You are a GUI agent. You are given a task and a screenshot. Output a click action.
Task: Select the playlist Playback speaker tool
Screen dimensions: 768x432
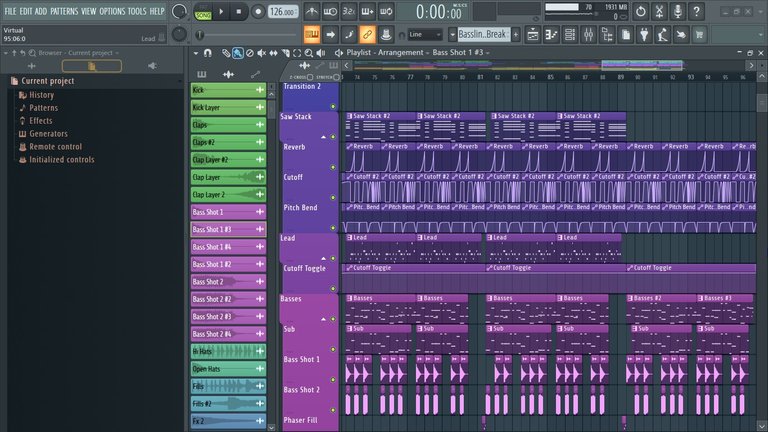[x=321, y=53]
